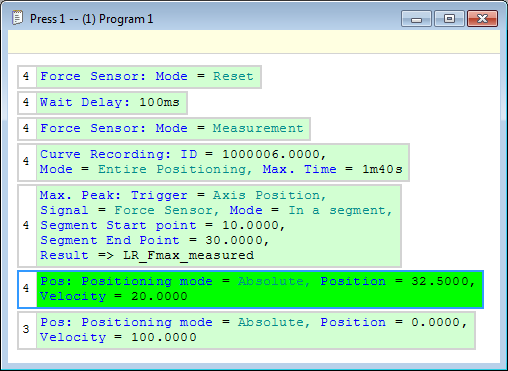Select highlighted Pos step with Position 32.5000
This screenshot has width=508, height=371.
pyautogui.click(x=250, y=289)
